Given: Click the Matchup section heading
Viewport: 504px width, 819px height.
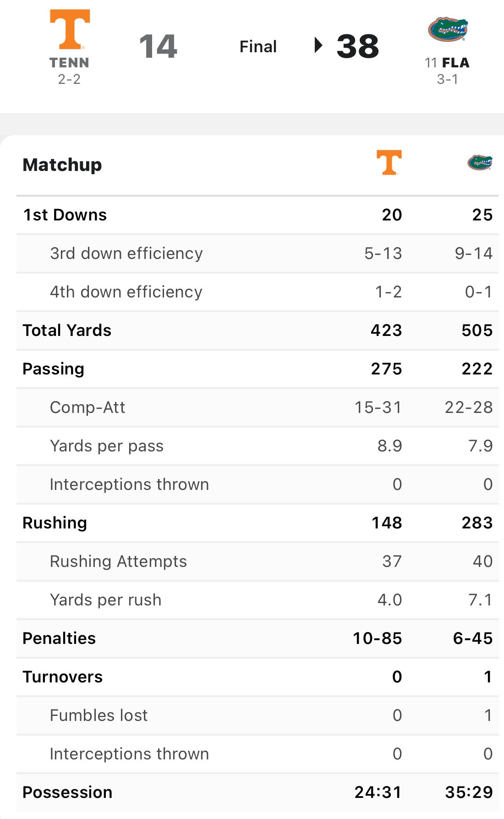Looking at the screenshot, I should [x=62, y=165].
